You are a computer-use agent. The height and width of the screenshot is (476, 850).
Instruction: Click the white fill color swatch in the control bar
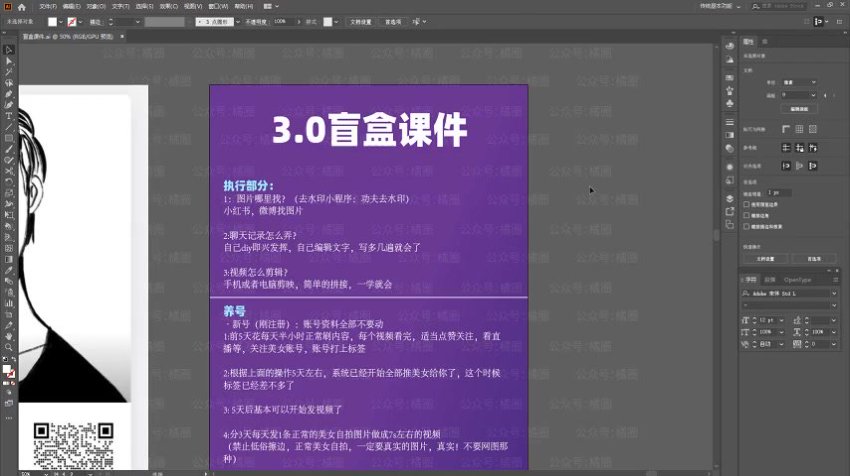52,21
